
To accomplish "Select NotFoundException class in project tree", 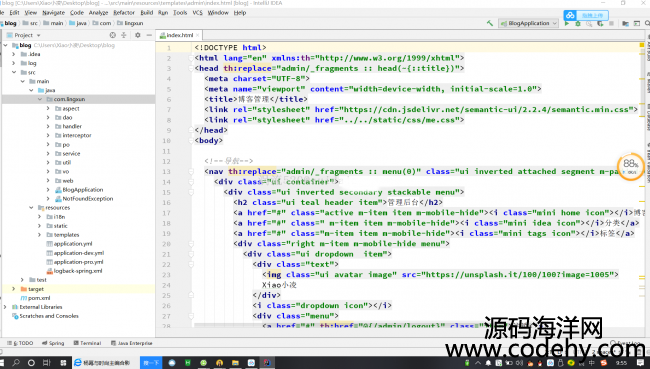I will [x=87, y=199].
